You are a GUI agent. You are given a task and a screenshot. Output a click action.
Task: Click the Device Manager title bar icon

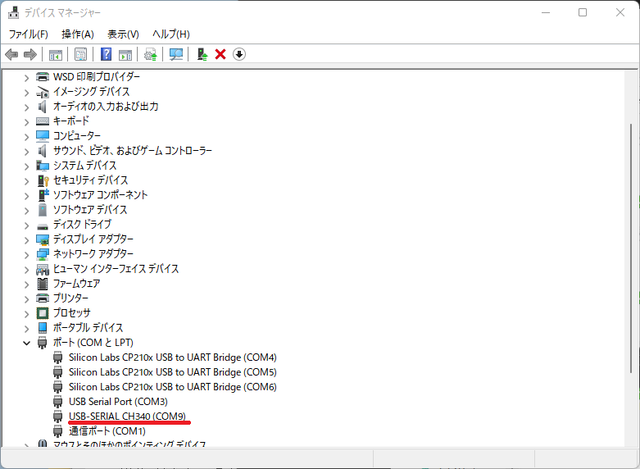point(13,12)
